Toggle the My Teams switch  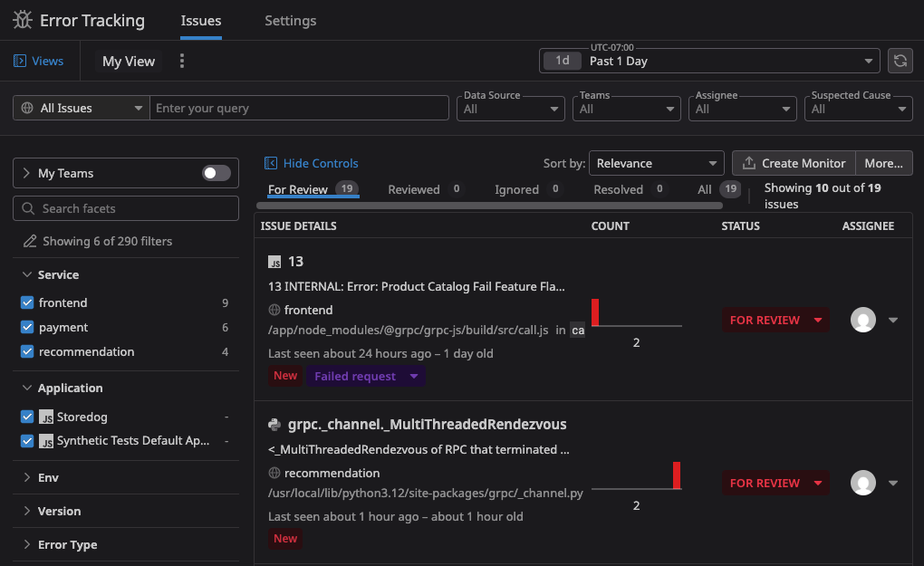click(216, 173)
